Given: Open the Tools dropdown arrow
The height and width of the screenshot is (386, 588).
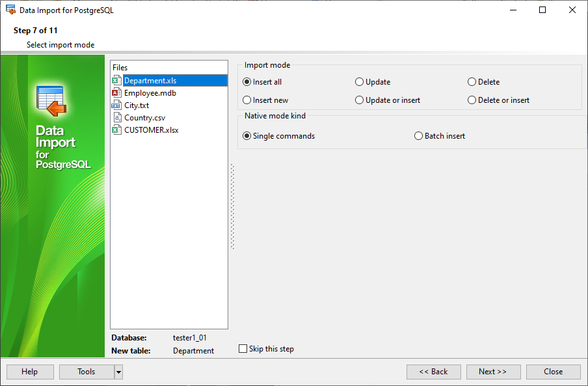Looking at the screenshot, I should [x=118, y=372].
